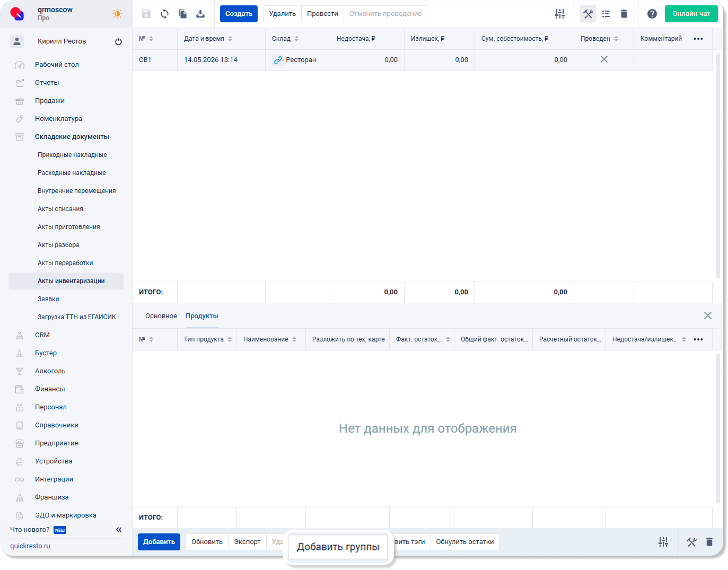Open the top table filter settings icon

point(560,14)
